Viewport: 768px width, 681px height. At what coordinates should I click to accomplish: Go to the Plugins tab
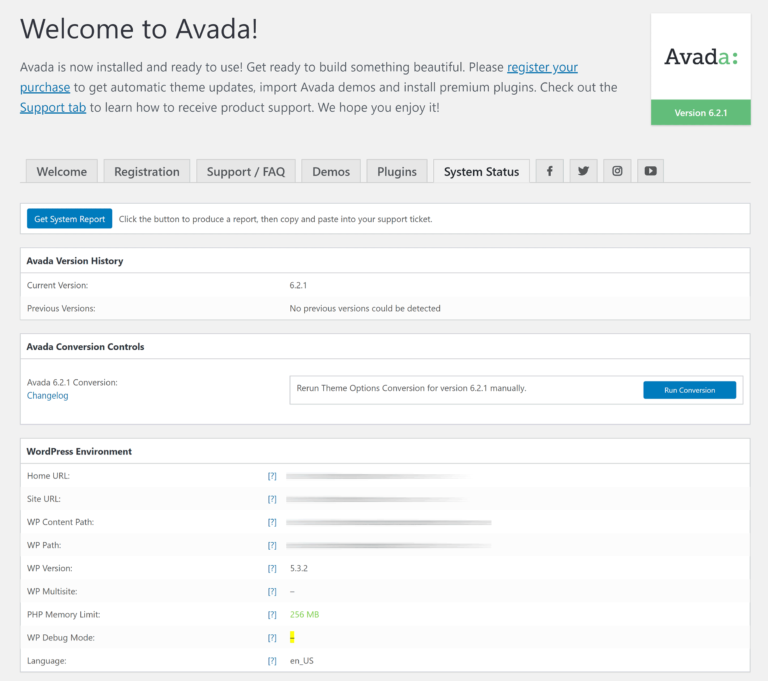[x=397, y=171]
